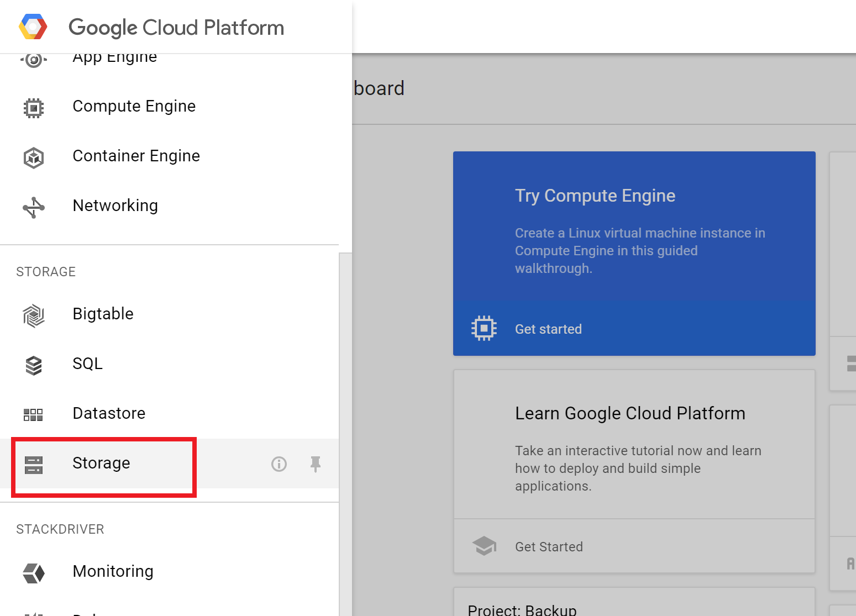The width and height of the screenshot is (856, 616).
Task: Click the Google Cloud Platform hexagon logo
Action: click(x=33, y=27)
